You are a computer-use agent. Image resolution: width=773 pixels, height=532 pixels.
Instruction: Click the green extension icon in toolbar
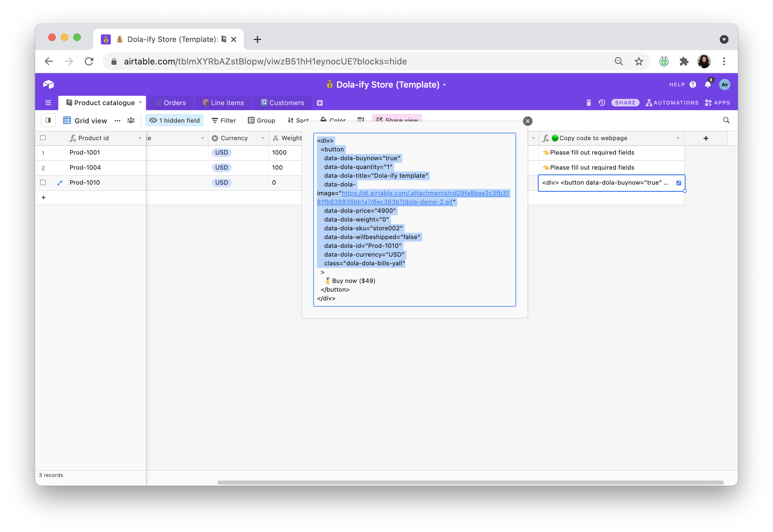(x=664, y=61)
